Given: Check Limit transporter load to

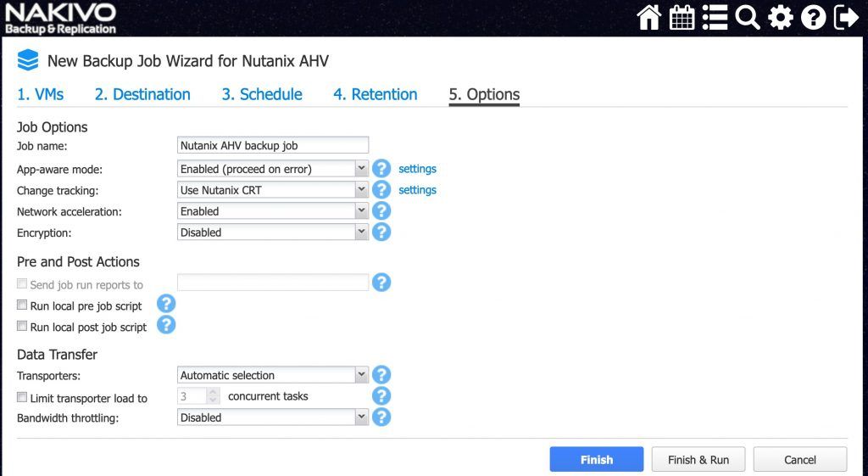Looking at the screenshot, I should point(22,397).
